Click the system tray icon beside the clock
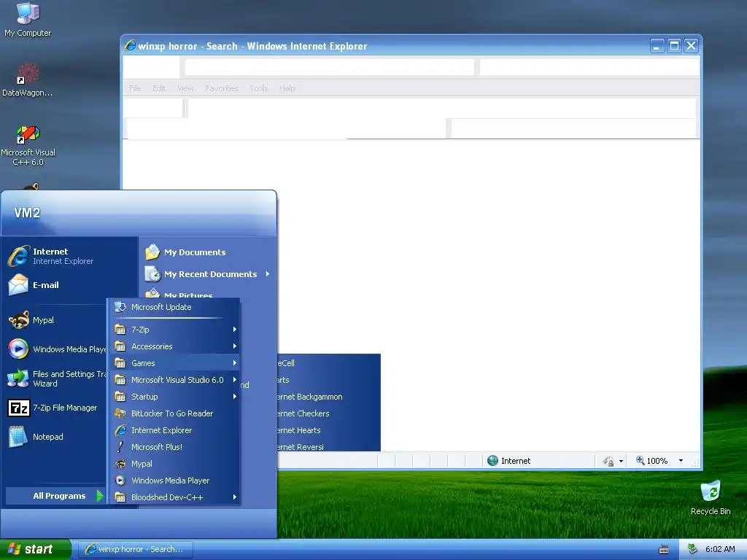 (693, 549)
